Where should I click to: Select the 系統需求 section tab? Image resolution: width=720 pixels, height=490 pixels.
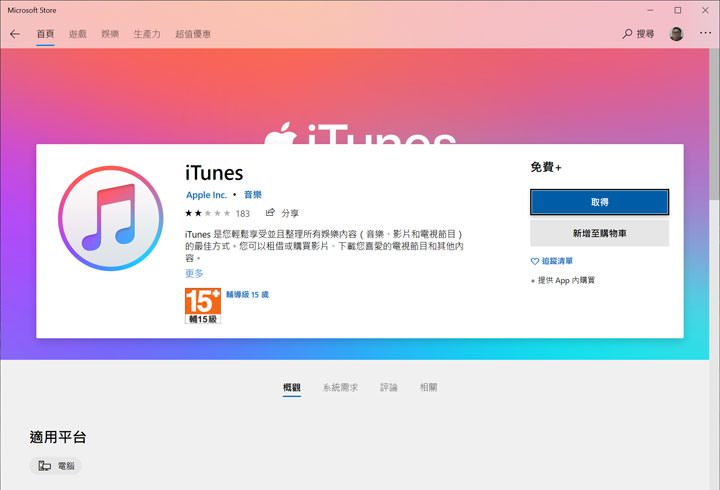(x=340, y=387)
